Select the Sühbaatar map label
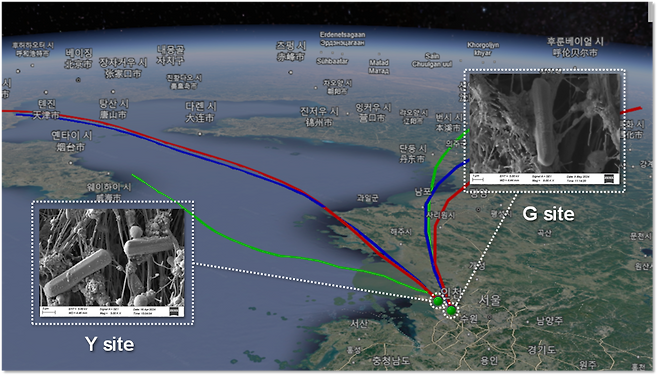 (332, 61)
